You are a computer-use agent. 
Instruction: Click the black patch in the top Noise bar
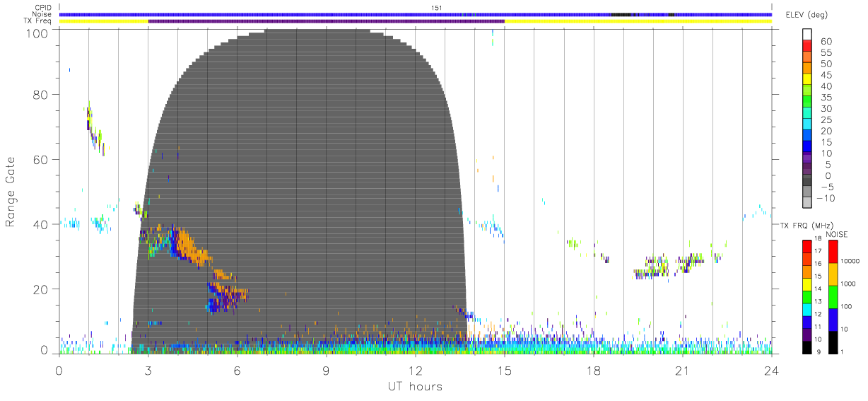[621, 14]
